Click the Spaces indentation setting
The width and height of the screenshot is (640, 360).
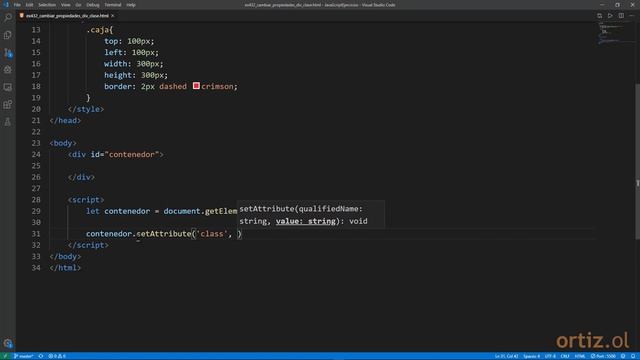click(531, 356)
